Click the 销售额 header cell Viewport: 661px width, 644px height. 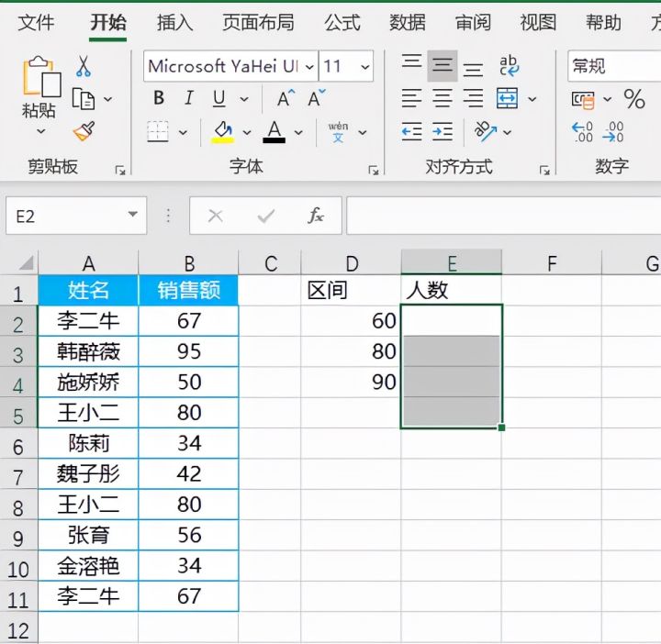click(188, 290)
